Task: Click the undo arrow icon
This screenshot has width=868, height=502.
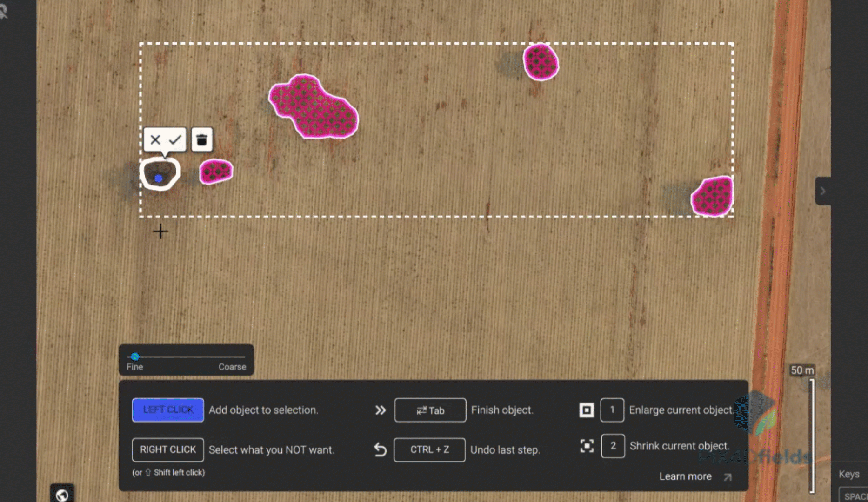Action: click(x=381, y=450)
